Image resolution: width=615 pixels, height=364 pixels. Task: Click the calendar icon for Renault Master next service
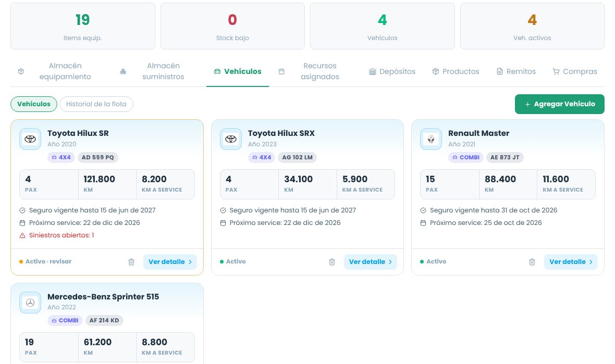[x=423, y=223]
